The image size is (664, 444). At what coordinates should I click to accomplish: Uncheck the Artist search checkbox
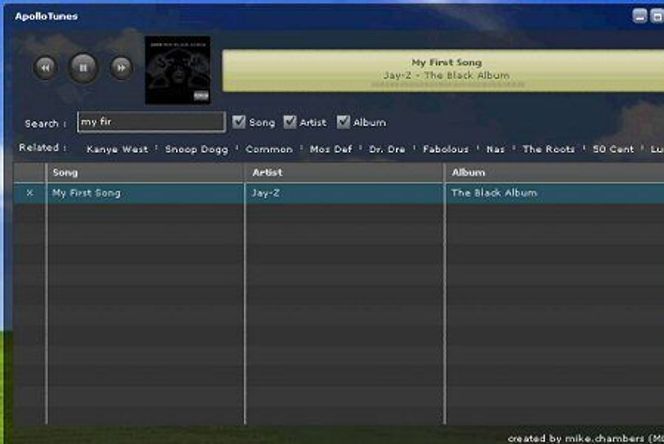click(290, 122)
